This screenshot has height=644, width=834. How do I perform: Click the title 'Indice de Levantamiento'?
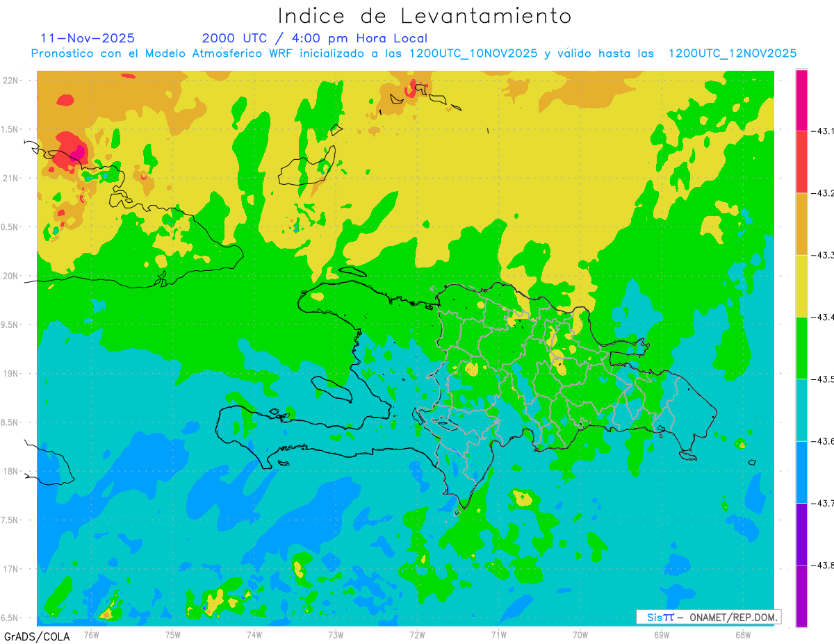(x=424, y=16)
